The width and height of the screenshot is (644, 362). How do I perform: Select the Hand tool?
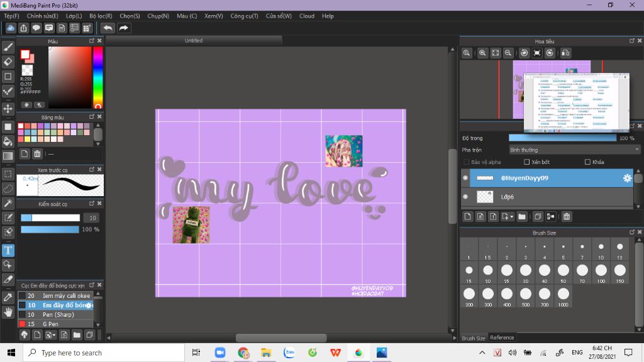8,312
